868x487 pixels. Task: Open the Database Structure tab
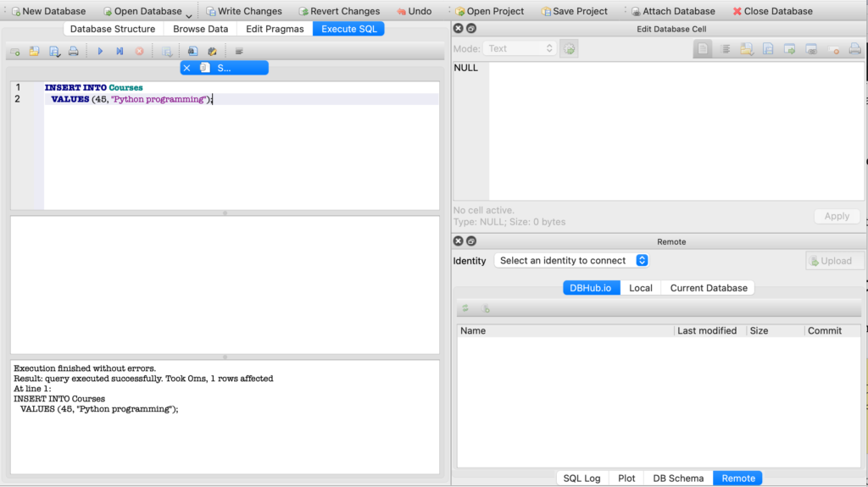point(112,29)
